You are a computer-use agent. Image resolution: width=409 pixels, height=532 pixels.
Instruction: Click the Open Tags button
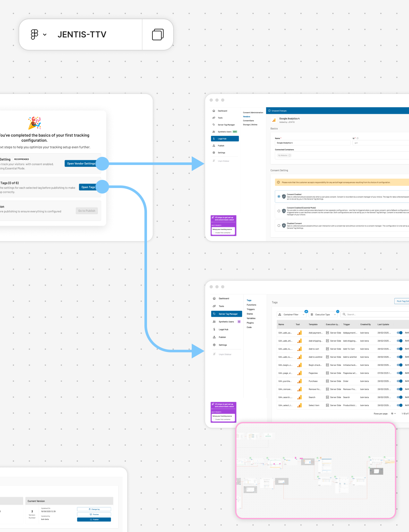click(88, 187)
